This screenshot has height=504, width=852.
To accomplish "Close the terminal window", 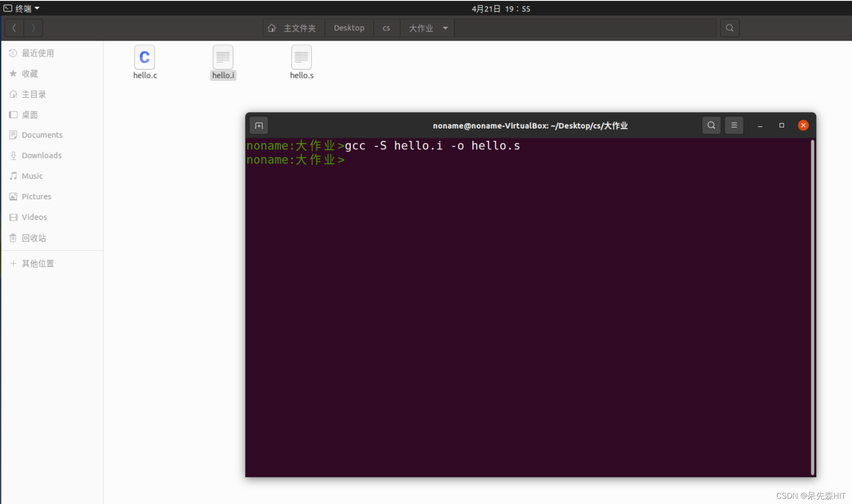I will click(x=803, y=125).
